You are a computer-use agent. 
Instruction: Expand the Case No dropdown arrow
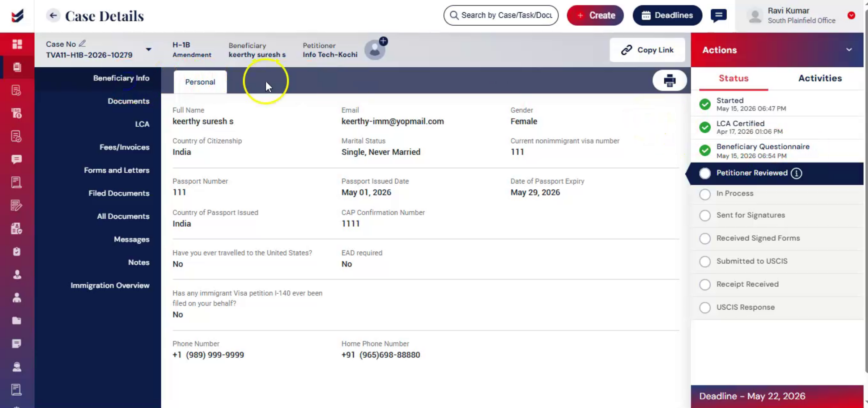(x=148, y=49)
